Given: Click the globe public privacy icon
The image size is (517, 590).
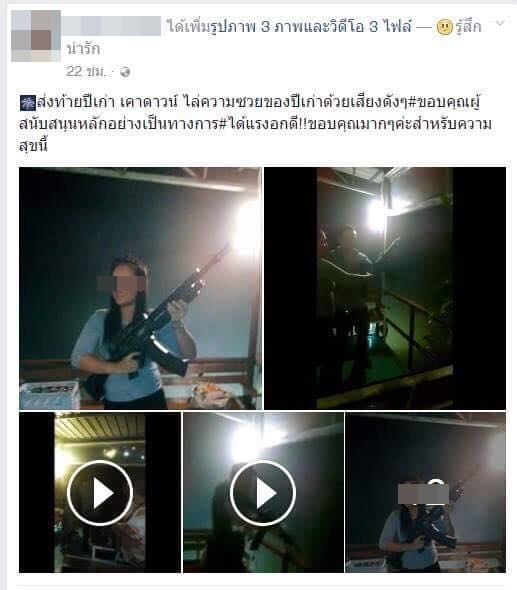Looking at the screenshot, I should pos(125,72).
